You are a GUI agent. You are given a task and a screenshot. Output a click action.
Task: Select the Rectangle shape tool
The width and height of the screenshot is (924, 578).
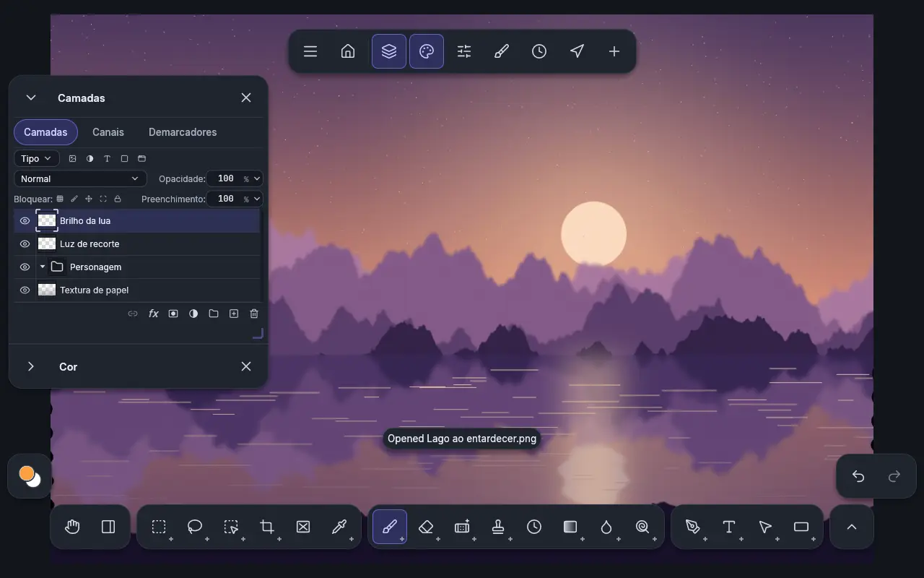tap(801, 527)
